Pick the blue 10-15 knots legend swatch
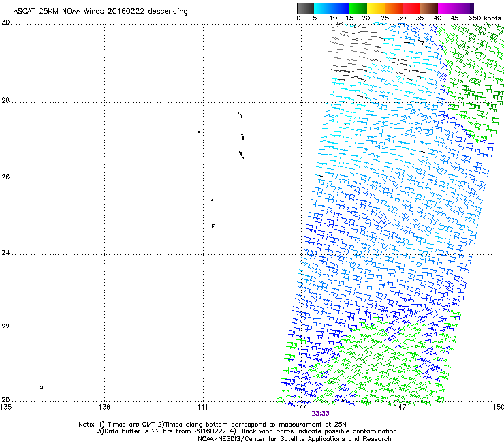Viewport: 504px width, 443px height. (341, 8)
